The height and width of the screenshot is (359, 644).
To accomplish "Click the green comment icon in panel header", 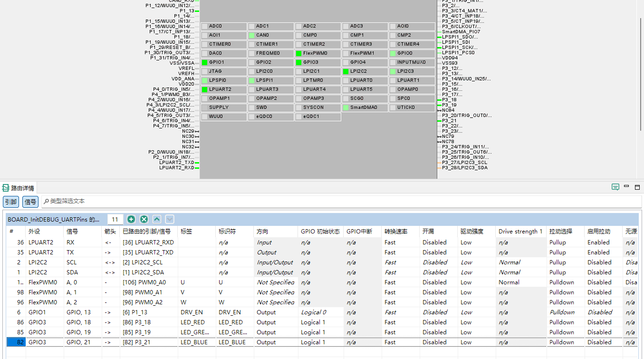I will [615, 187].
